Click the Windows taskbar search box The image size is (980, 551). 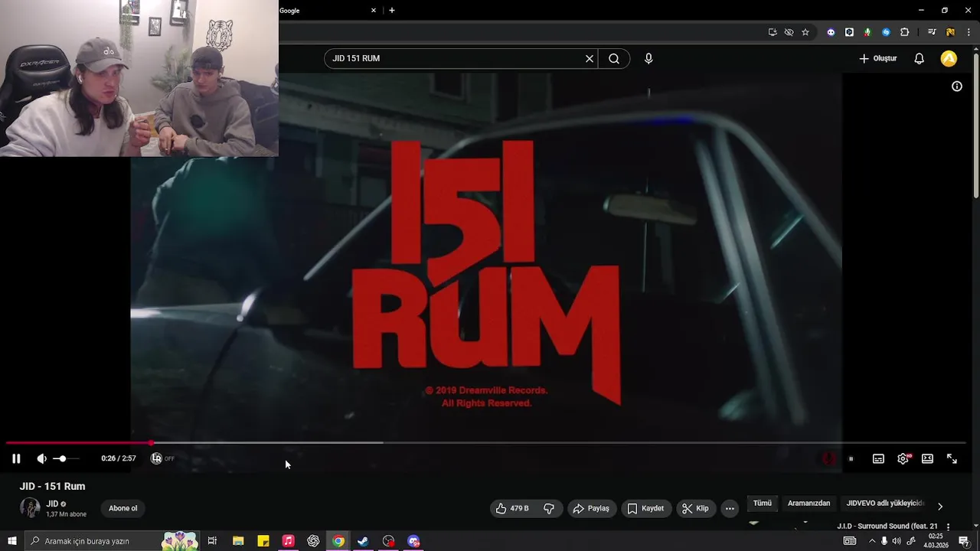click(112, 541)
